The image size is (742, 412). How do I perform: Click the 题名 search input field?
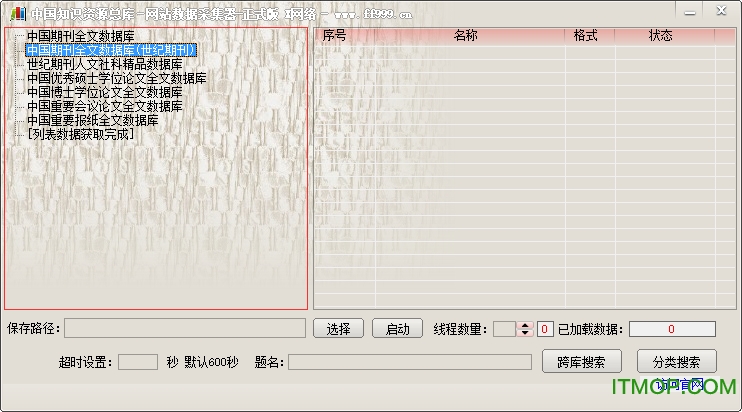[x=410, y=362]
